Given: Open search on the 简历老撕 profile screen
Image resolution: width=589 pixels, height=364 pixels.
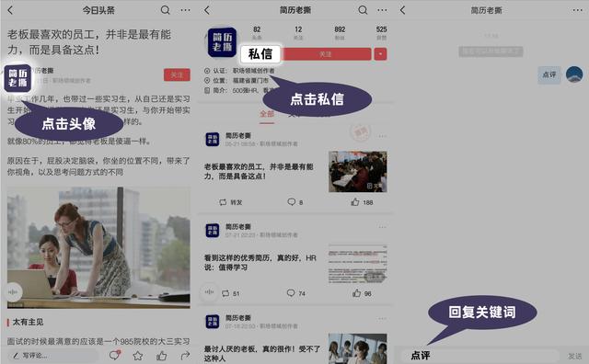Looking at the screenshot, I should (363, 10).
